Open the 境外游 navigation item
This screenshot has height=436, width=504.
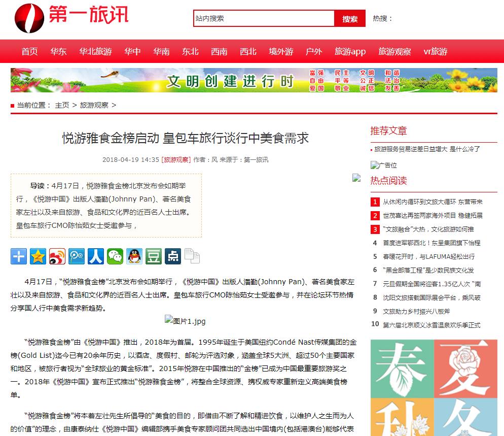tap(281, 51)
